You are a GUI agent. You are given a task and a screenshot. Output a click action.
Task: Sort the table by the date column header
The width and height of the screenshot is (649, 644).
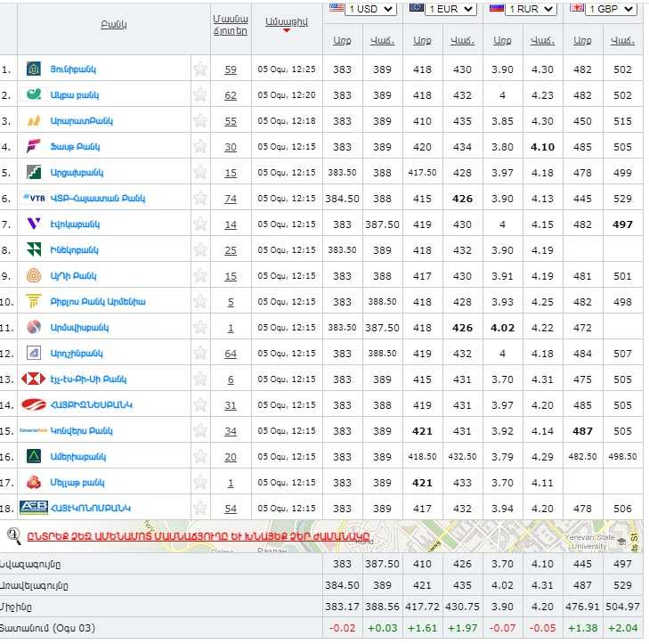286,23
